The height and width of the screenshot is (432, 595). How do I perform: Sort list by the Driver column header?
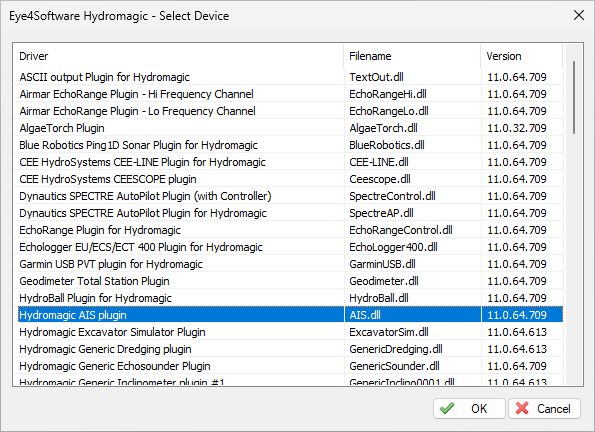click(178, 56)
